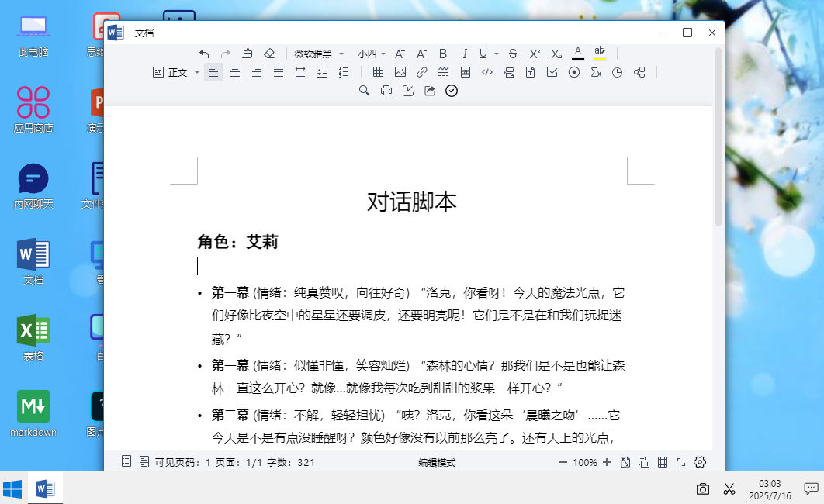Justify the paragraph text
The height and width of the screenshot is (504, 824).
click(279, 72)
